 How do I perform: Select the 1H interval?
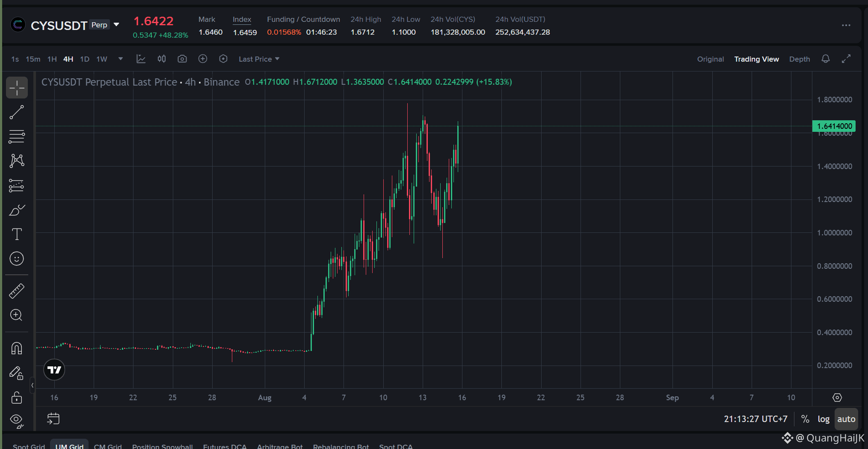click(x=52, y=59)
